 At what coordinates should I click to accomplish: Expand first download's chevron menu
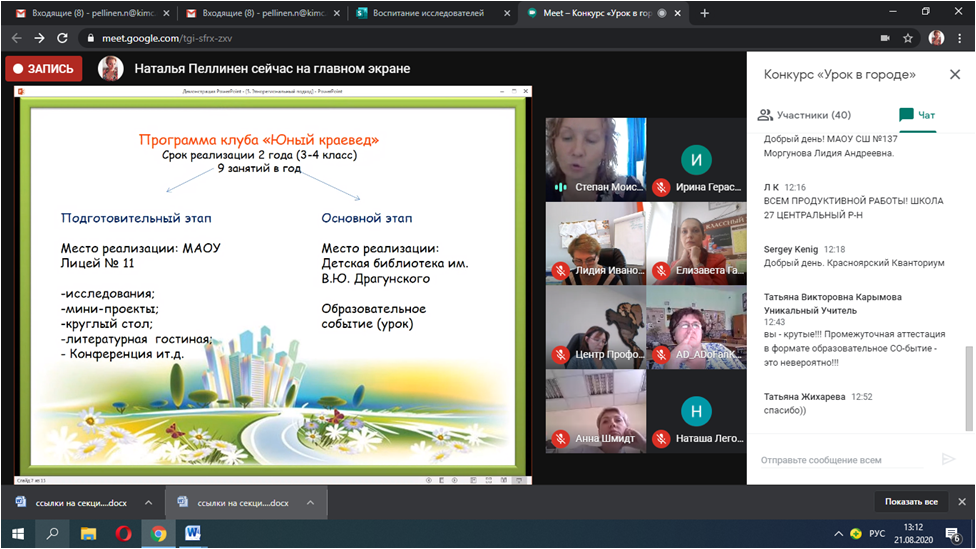[x=148, y=503]
